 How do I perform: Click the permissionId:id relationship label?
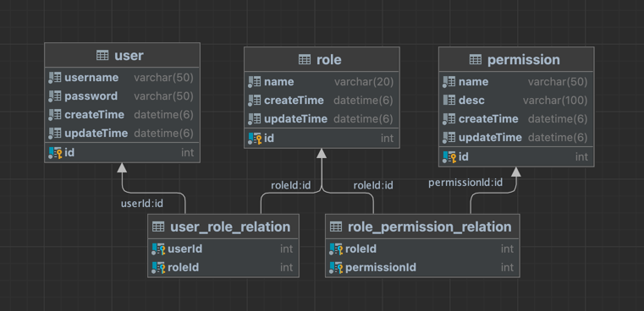tap(465, 183)
